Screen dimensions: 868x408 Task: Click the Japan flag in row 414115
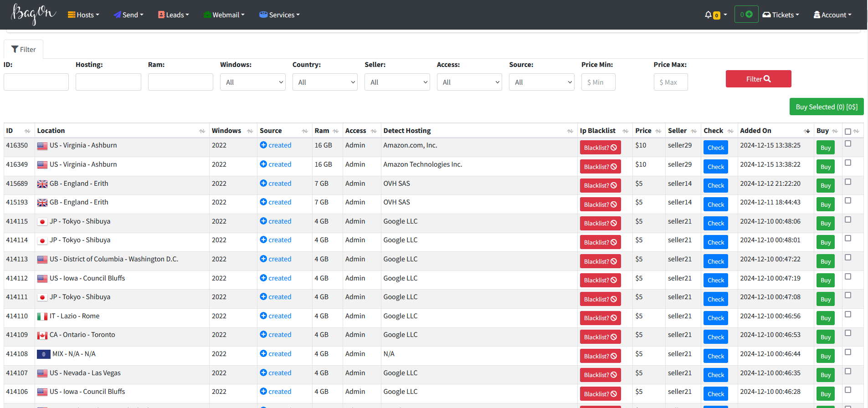42,222
